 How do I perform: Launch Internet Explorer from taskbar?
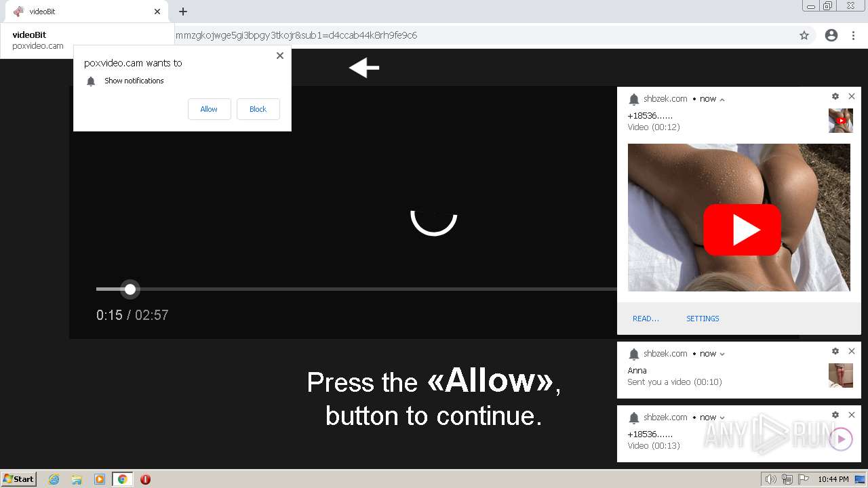pos(54,479)
